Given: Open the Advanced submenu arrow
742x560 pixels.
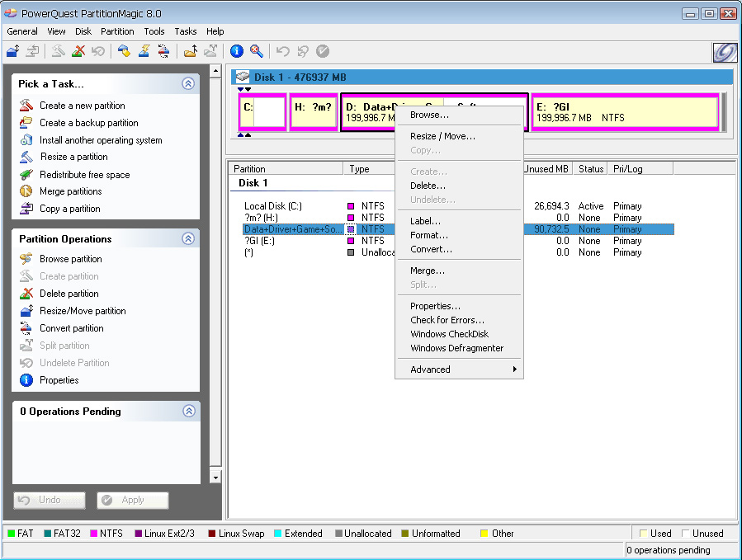Looking at the screenshot, I should click(515, 369).
